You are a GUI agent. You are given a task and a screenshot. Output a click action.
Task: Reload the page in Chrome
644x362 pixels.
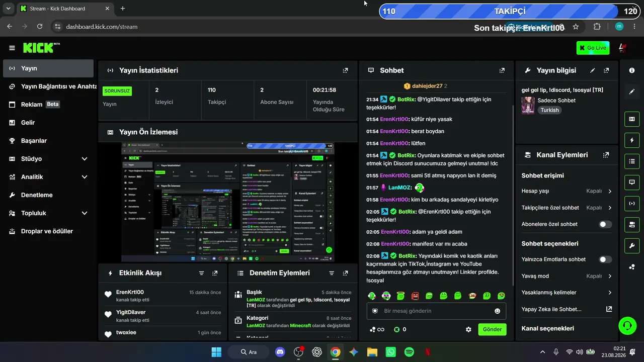[x=40, y=27]
